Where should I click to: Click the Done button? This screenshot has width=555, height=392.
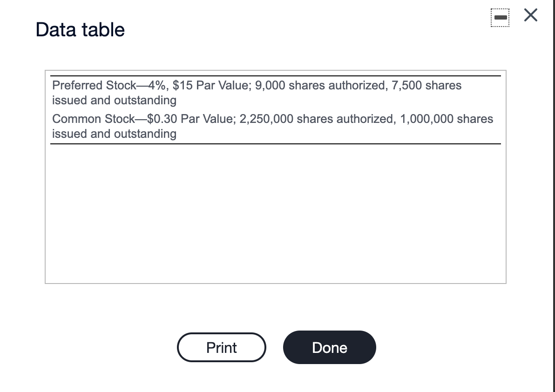(329, 347)
